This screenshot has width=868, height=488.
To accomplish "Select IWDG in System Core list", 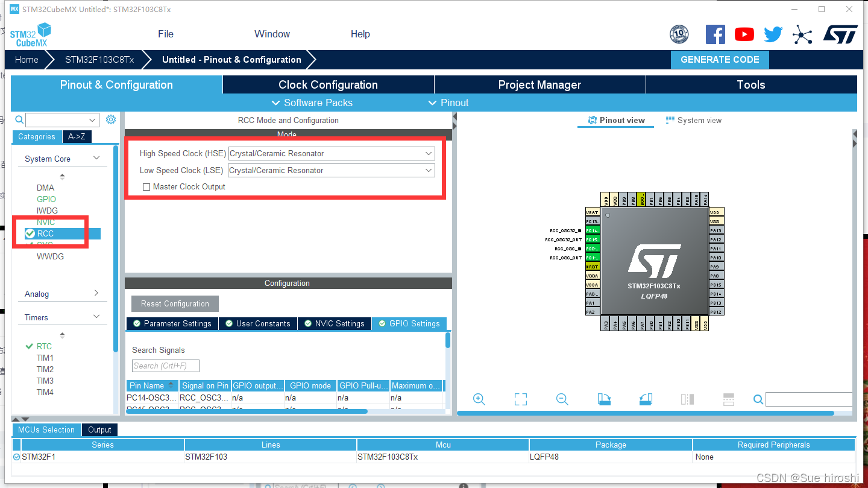I will coord(47,211).
